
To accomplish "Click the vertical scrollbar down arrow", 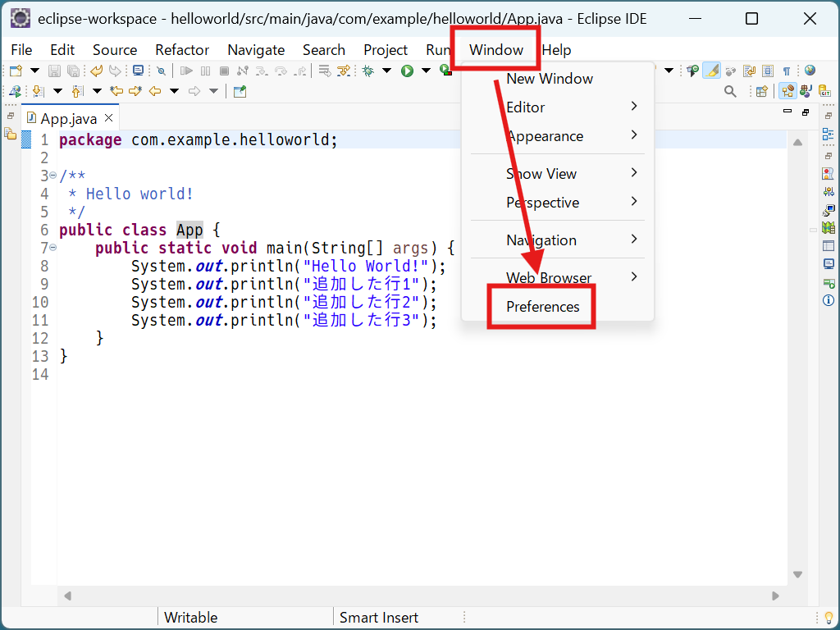I will (x=797, y=574).
